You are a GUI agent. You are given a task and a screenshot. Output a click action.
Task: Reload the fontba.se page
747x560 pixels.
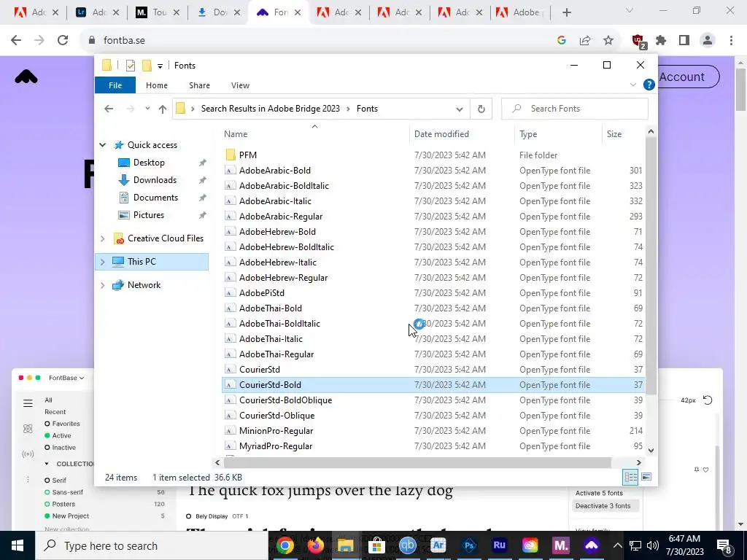(63, 41)
